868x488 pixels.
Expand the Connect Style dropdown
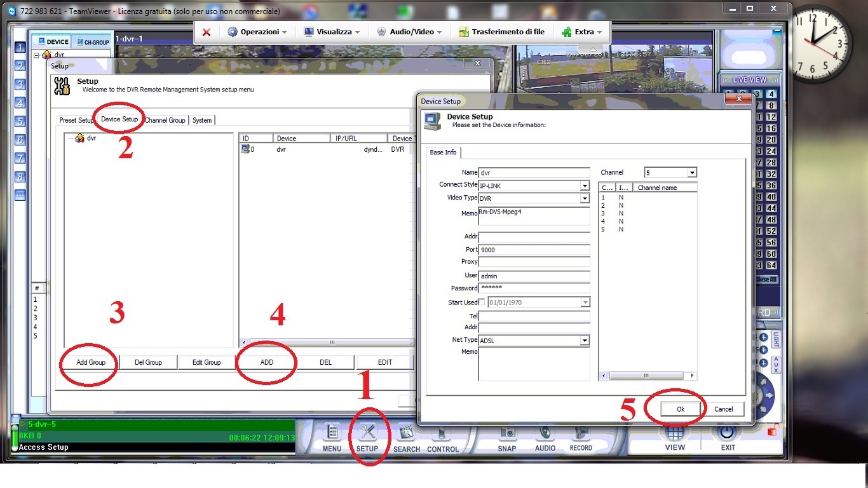[x=584, y=186]
